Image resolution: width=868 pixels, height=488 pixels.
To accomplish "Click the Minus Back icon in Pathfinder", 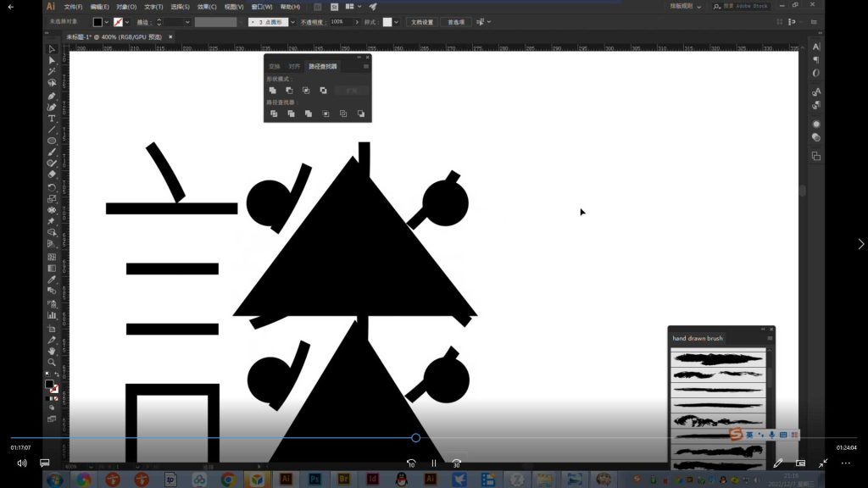I will tap(361, 114).
